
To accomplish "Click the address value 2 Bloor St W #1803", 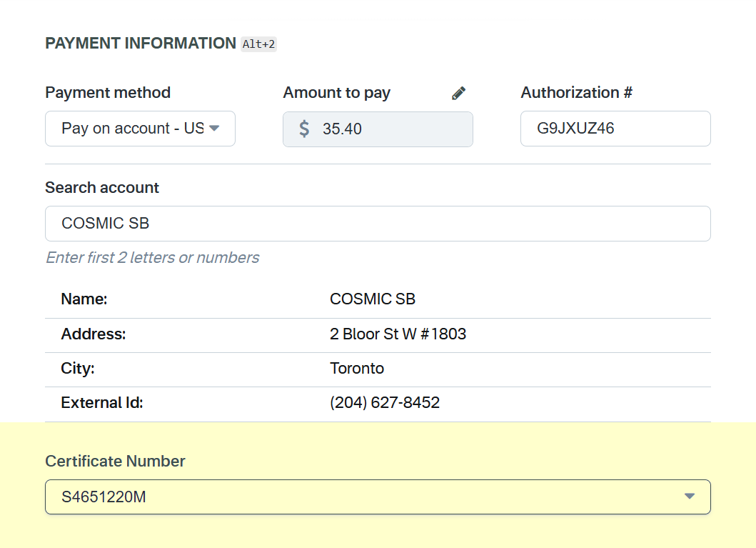I will pyautogui.click(x=398, y=334).
